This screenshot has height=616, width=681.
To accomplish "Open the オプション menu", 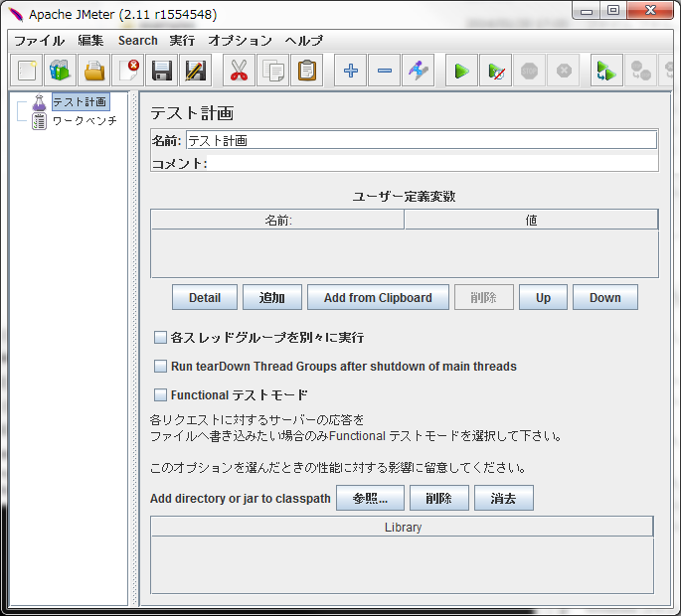I will [x=241, y=41].
